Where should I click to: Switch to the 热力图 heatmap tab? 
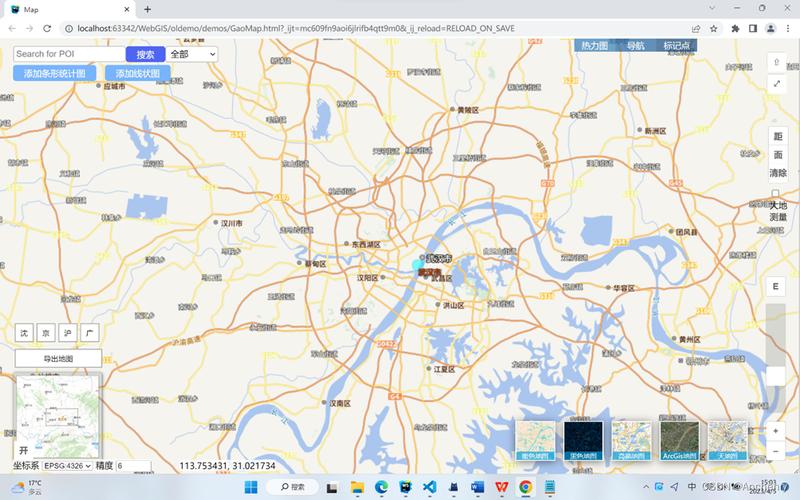[595, 46]
